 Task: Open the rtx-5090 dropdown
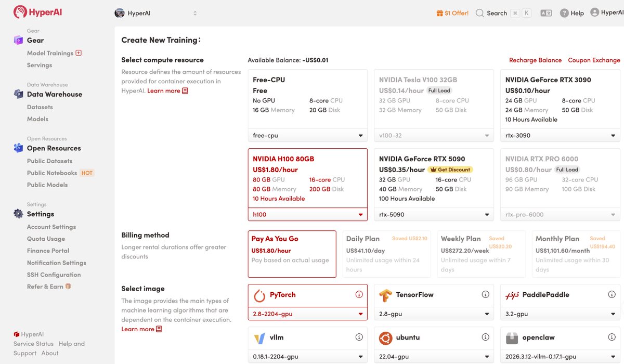(434, 215)
